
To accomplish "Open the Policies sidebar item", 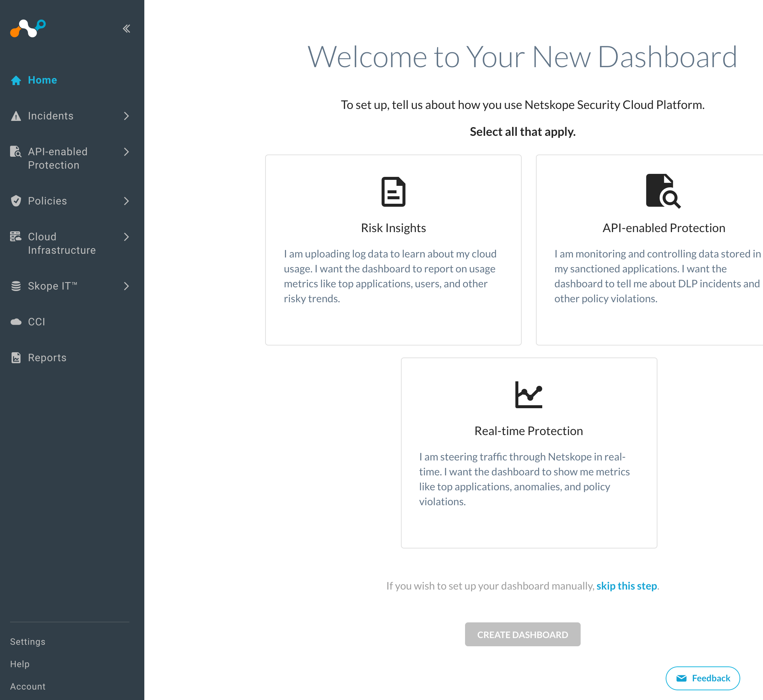I will coord(47,201).
